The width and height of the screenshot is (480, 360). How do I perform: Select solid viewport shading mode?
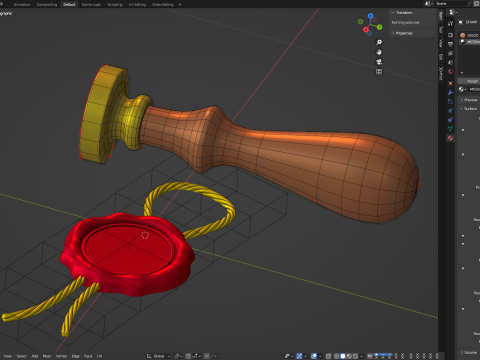(343, 356)
